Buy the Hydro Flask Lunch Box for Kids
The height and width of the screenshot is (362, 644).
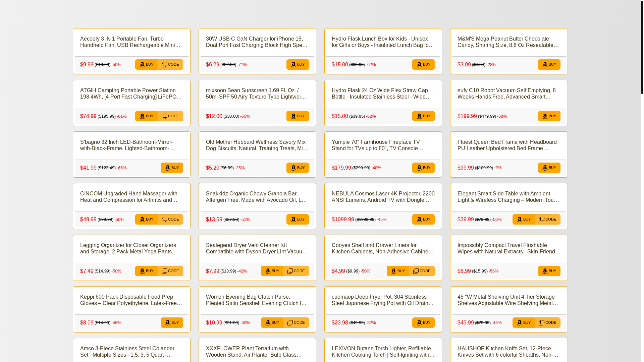click(423, 65)
